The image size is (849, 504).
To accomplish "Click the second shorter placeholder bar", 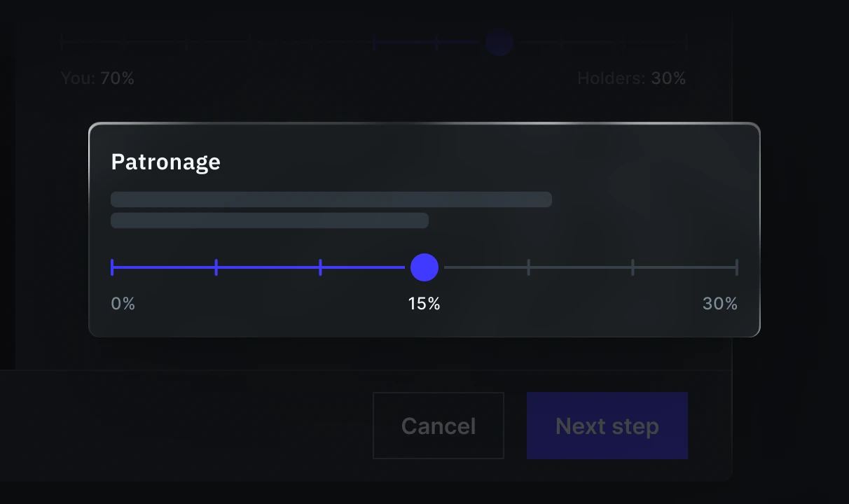I will point(269,220).
